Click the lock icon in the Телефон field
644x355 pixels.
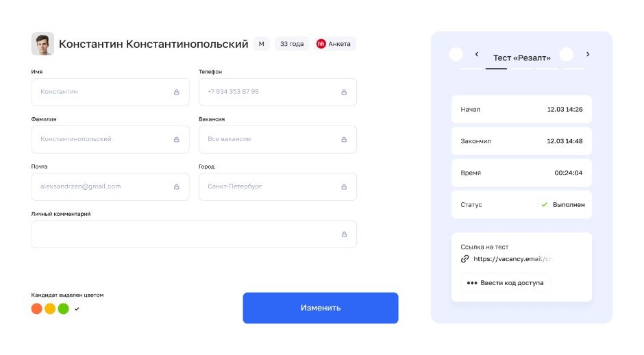(x=343, y=92)
